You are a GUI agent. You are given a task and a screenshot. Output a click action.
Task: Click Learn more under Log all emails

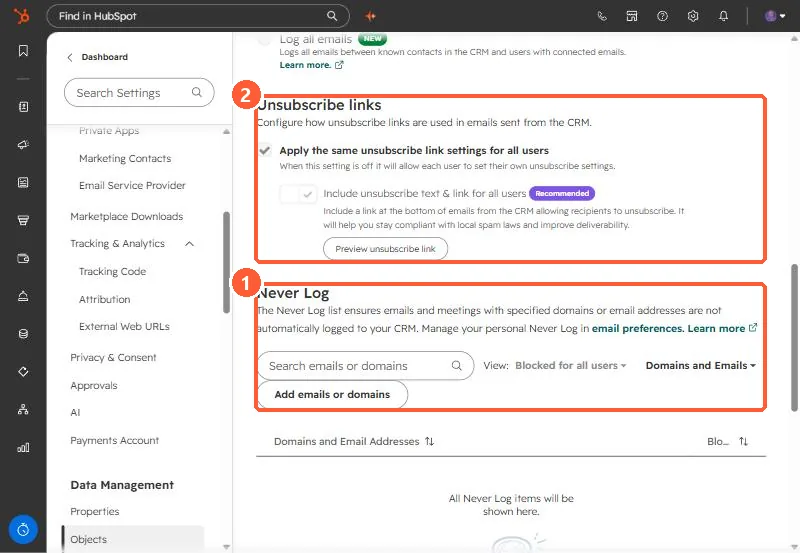click(312, 65)
